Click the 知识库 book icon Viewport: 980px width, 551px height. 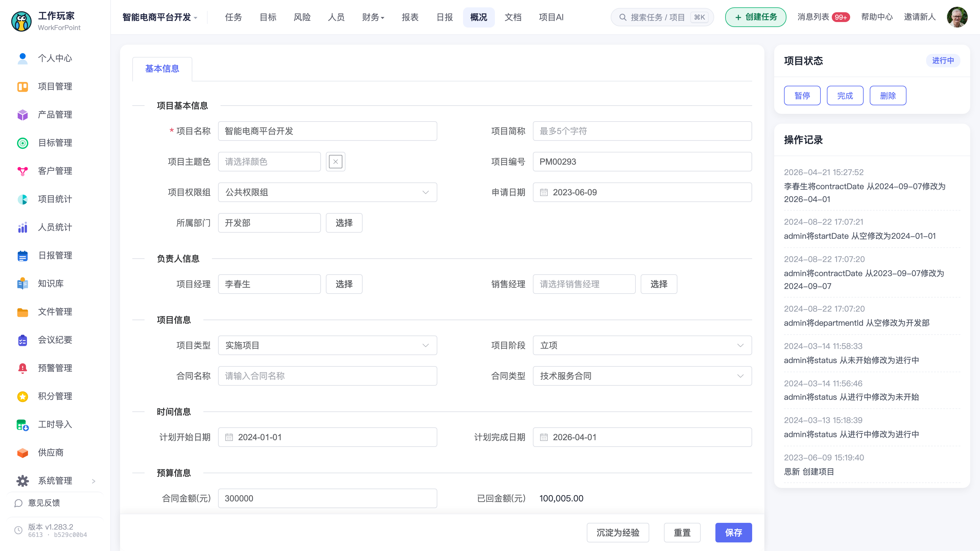(22, 284)
